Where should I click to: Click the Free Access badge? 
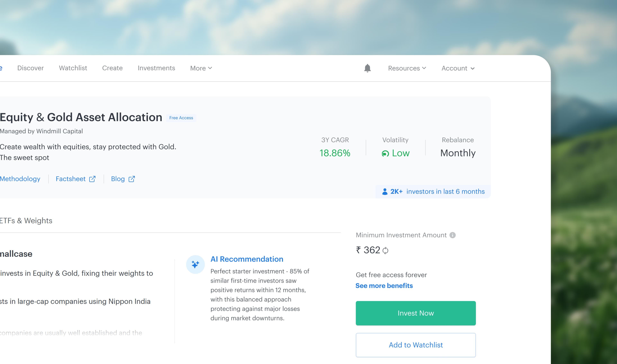click(181, 118)
